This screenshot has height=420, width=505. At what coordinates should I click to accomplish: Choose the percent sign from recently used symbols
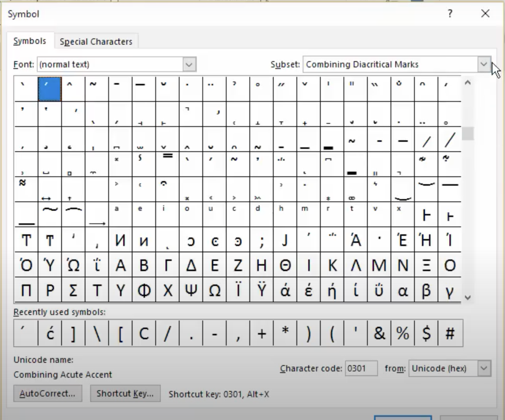coord(402,333)
